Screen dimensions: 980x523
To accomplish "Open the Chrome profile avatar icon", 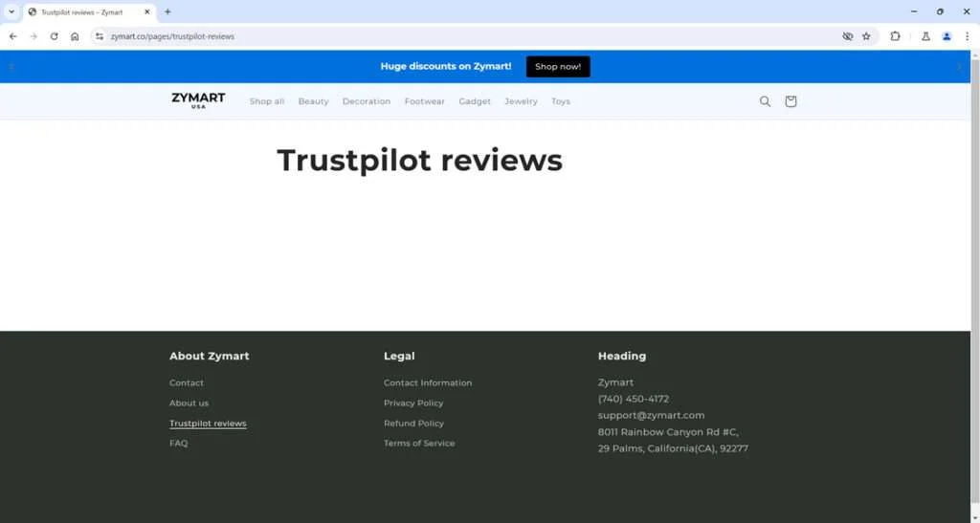I will (947, 37).
